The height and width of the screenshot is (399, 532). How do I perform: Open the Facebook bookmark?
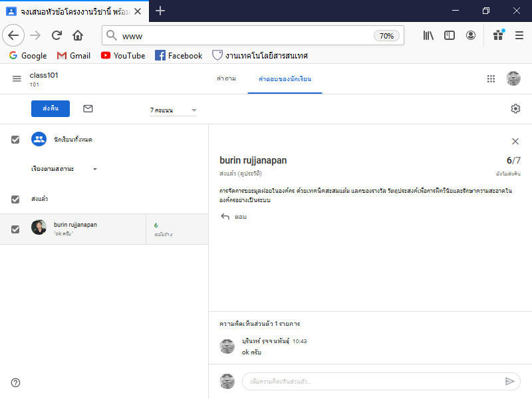[178, 56]
